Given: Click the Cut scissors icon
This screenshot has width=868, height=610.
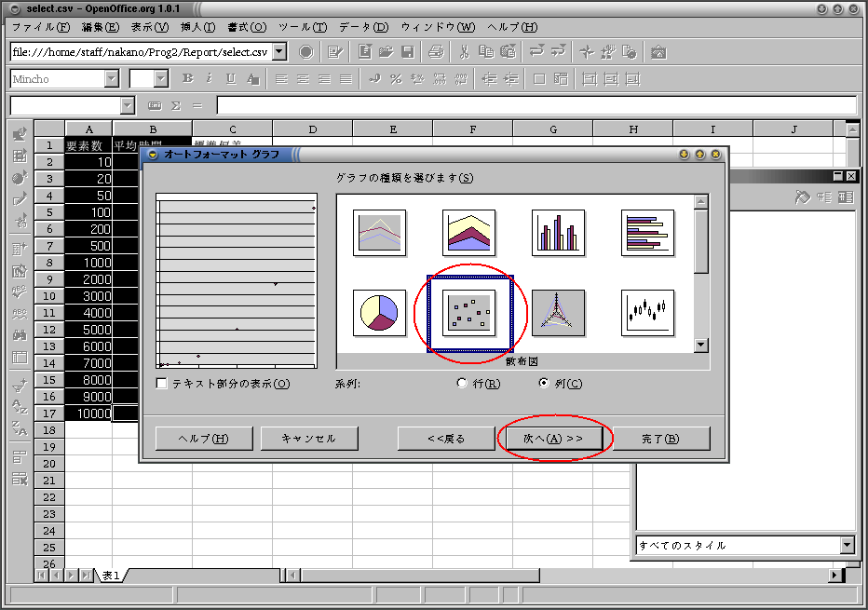Looking at the screenshot, I should 464,52.
